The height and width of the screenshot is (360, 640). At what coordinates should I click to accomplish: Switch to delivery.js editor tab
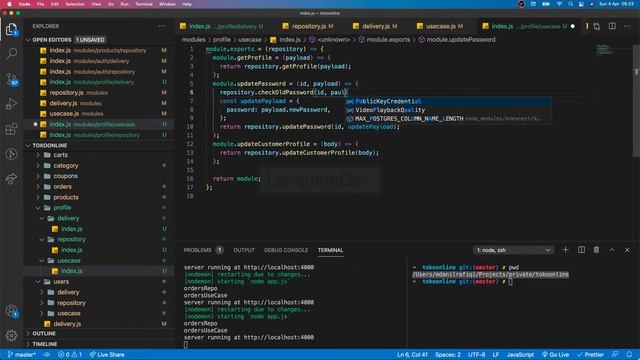point(376,26)
